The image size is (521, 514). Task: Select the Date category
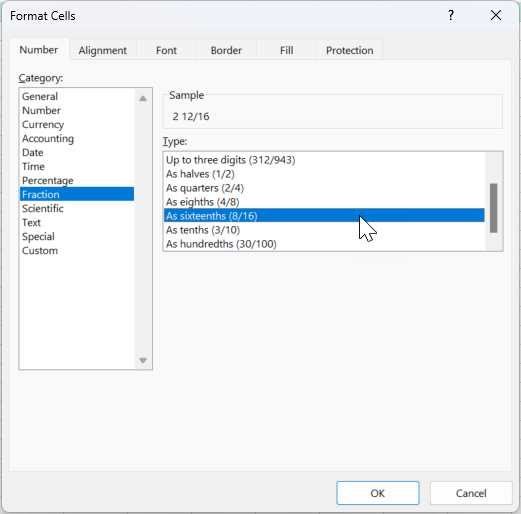pos(77,152)
